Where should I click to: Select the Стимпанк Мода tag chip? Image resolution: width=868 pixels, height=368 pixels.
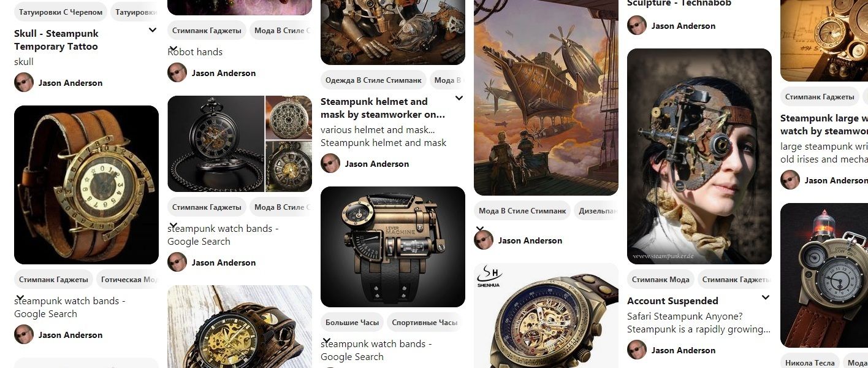point(661,279)
